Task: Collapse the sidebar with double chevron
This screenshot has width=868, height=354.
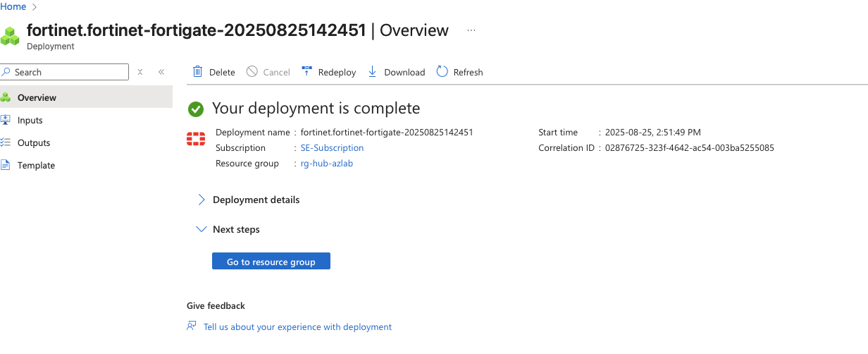Action: 161,72
